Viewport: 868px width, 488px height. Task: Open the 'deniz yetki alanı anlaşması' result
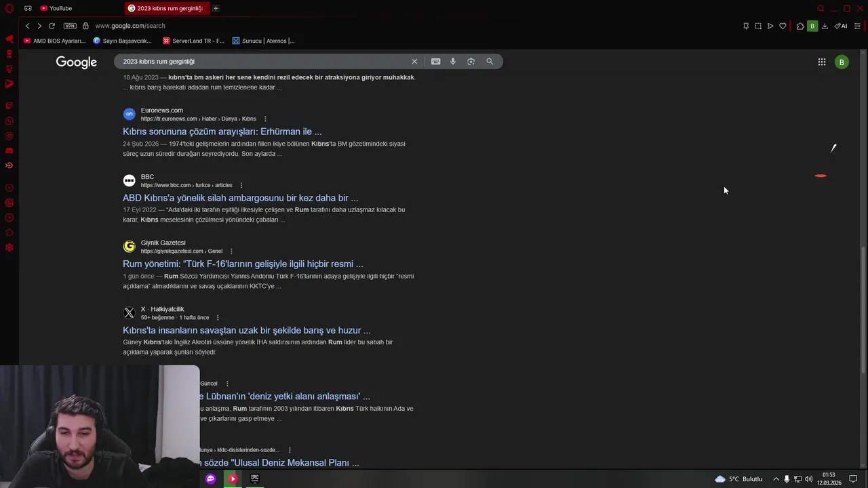[285, 396]
